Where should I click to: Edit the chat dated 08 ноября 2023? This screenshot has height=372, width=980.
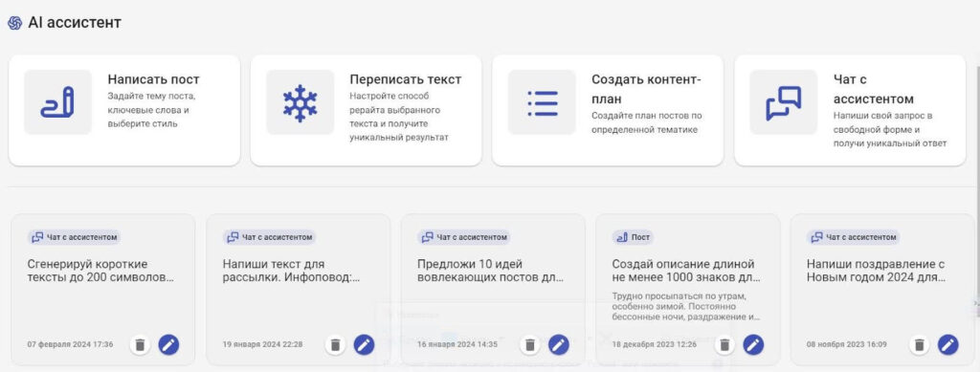[x=948, y=344]
